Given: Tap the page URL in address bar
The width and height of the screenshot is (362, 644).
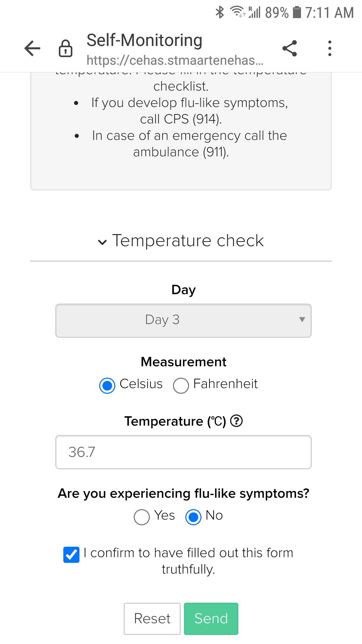Looking at the screenshot, I should point(175,60).
